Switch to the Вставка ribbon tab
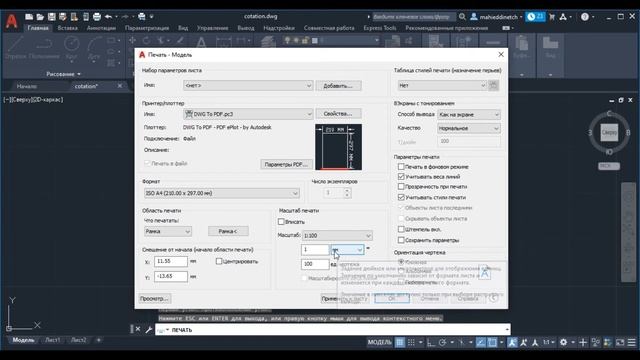 [x=67, y=28]
